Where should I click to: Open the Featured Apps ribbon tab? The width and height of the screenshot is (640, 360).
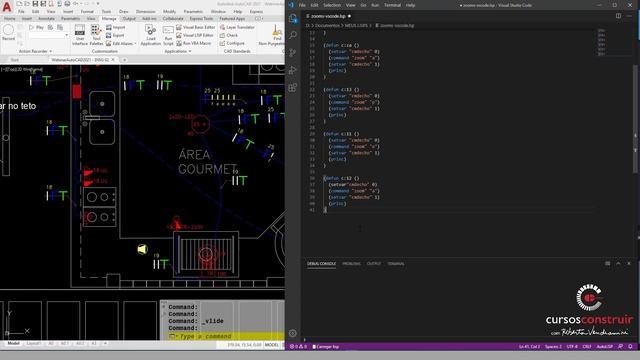[232, 19]
